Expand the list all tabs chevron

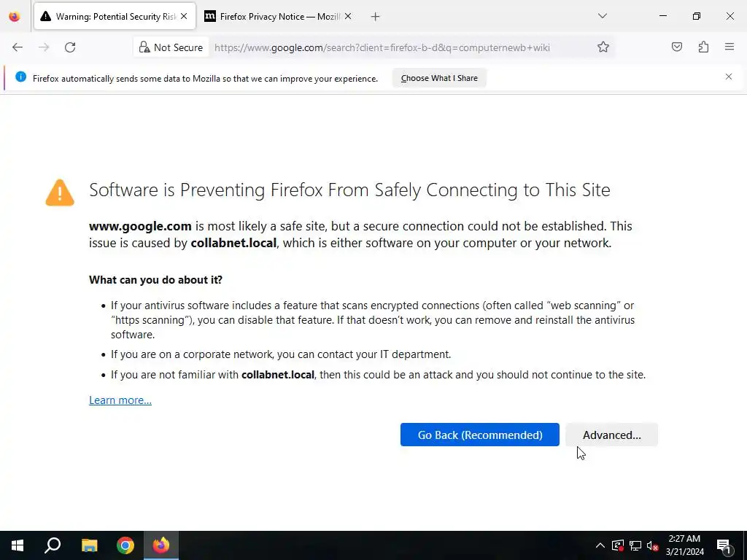point(603,16)
